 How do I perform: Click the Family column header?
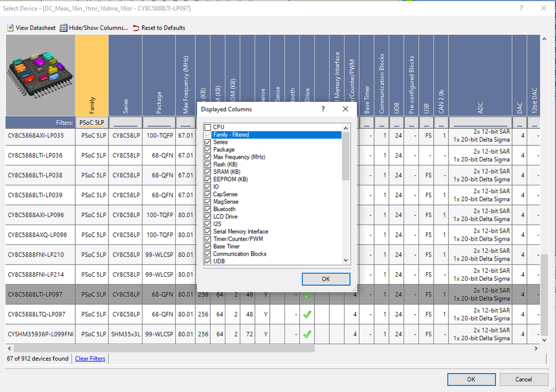[92, 75]
